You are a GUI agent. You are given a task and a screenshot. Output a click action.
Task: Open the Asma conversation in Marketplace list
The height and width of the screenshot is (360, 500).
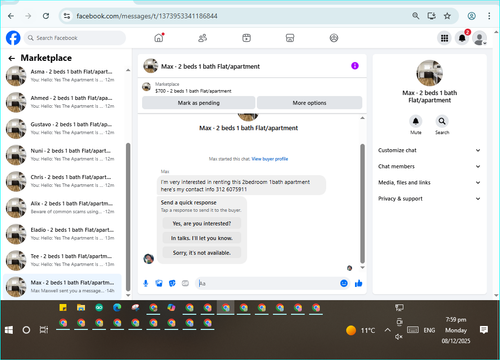coord(62,76)
